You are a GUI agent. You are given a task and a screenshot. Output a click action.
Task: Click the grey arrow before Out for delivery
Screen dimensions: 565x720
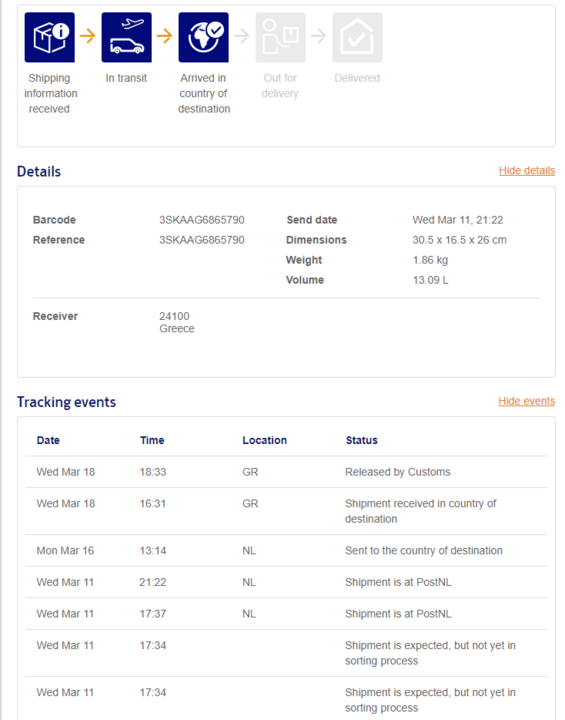tap(242, 36)
